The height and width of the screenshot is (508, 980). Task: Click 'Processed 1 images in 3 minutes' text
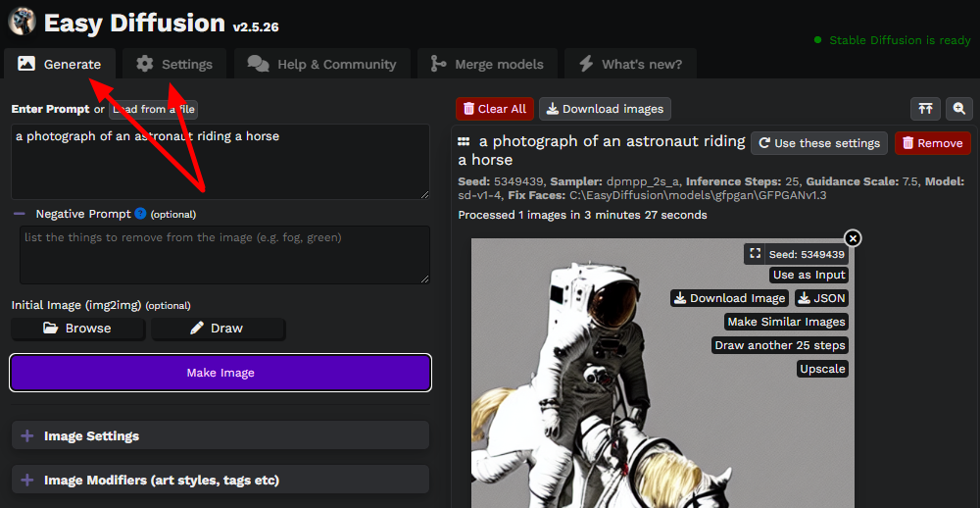pyautogui.click(x=582, y=215)
